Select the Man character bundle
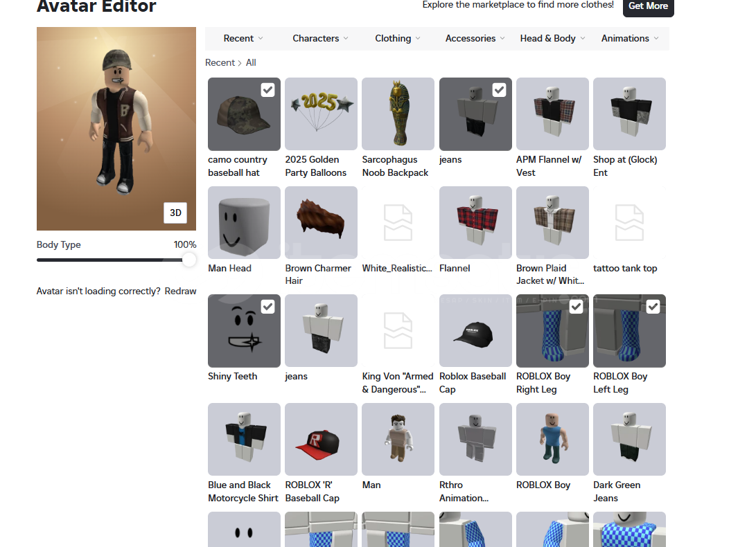Image resolution: width=756 pixels, height=547 pixels. point(398,439)
